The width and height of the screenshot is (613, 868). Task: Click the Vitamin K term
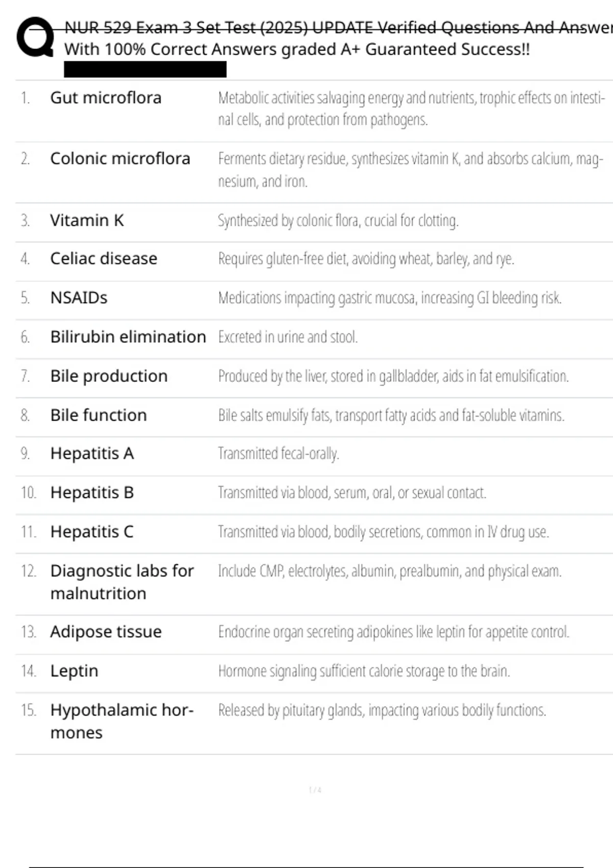87,220
